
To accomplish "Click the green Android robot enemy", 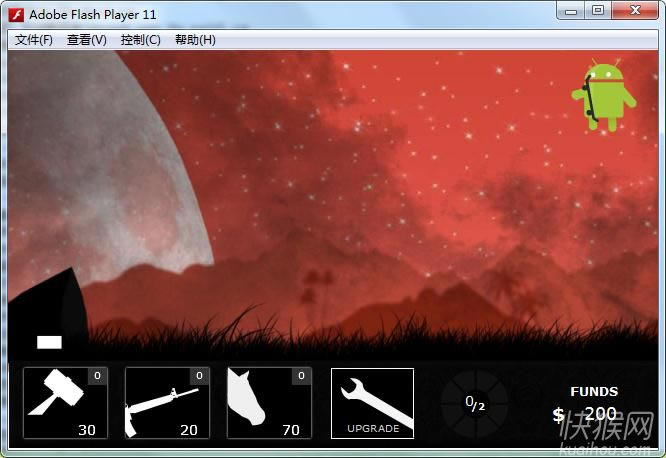I will click(603, 95).
